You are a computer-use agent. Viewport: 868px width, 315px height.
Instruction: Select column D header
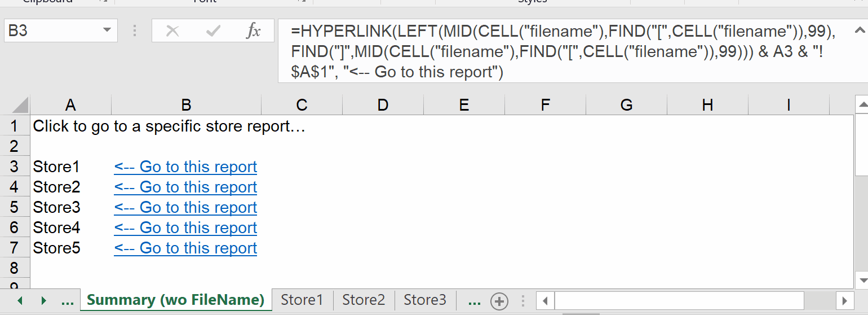(x=383, y=105)
